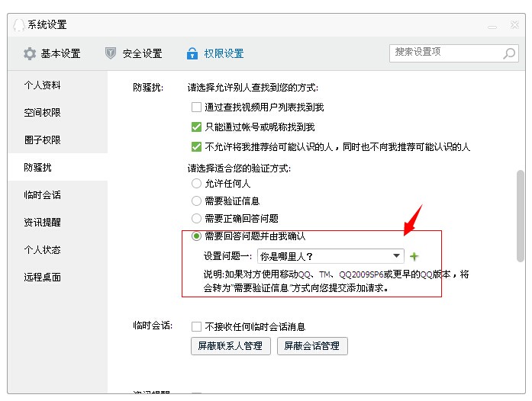Screen dimensions: 532x401
Task: Enable 通过查找视频用户列表找到我 checkbox
Action: point(196,107)
